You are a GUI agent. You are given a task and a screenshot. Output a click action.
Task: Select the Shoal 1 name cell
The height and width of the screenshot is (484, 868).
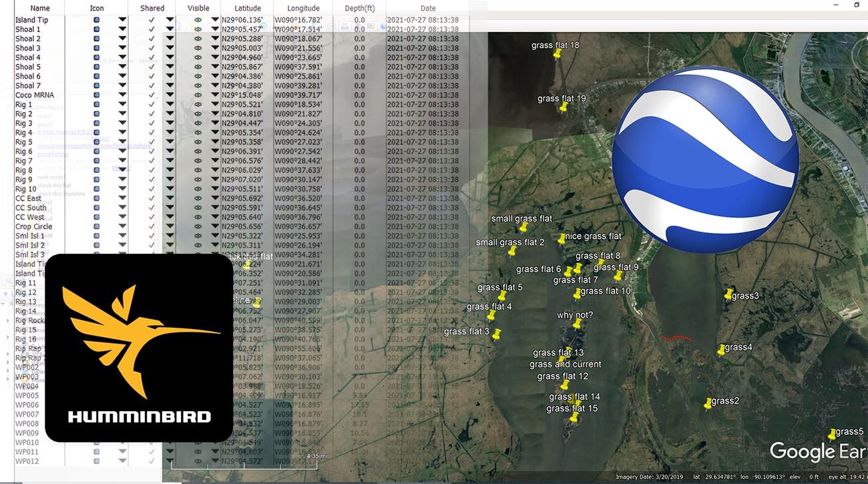point(28,29)
